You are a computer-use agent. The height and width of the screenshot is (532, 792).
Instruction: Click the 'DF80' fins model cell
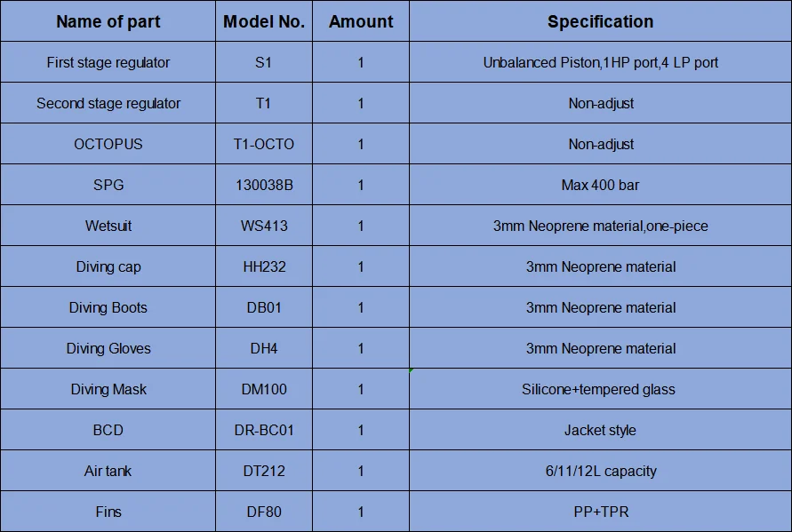coord(264,512)
